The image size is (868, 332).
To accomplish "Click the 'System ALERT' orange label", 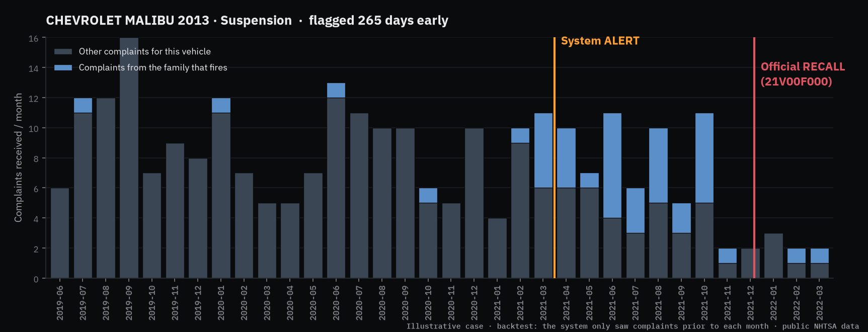I will 600,41.
